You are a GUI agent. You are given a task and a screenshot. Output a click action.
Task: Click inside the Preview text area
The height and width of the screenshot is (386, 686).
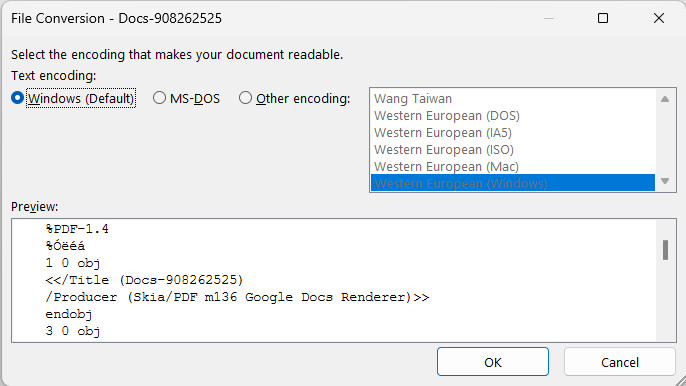click(x=333, y=280)
